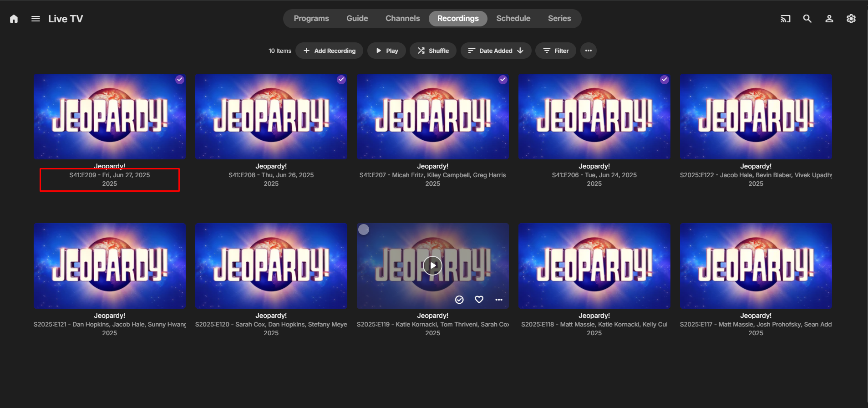Open the Date Added sort dropdown
Screen dimensions: 868x408
pyautogui.click(x=496, y=51)
